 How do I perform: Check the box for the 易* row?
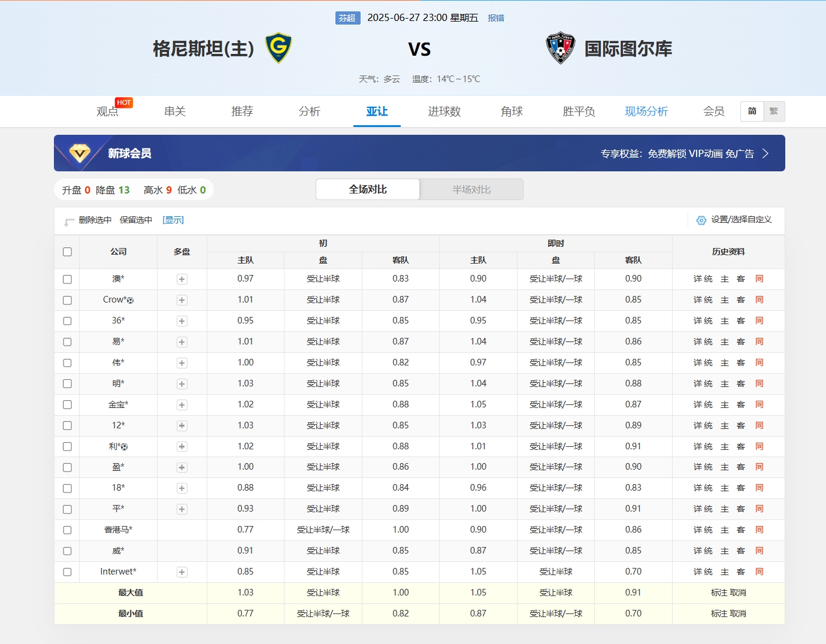point(67,342)
